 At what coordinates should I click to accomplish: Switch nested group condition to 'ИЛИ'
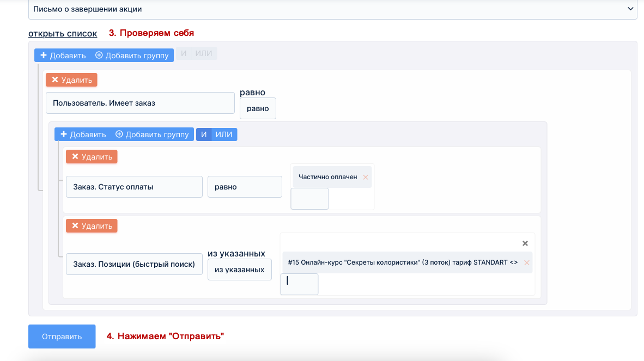[224, 134]
